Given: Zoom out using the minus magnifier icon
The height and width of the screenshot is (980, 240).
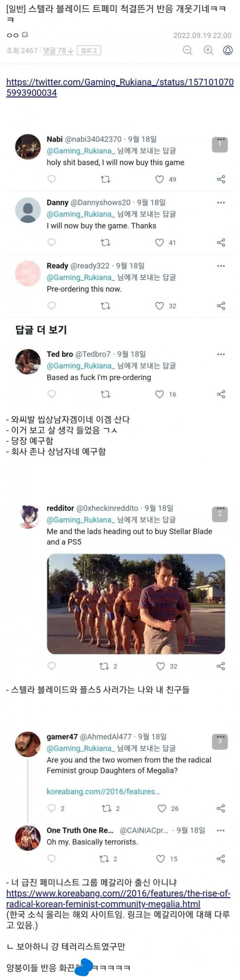Looking at the screenshot, I should point(187,50).
